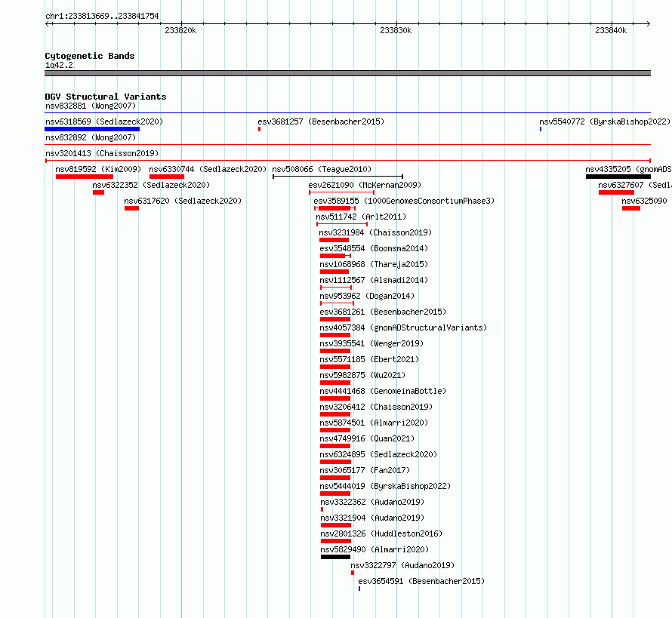The height and width of the screenshot is (618, 672).
Task: Click nsv3201413 (Chaisson2019) label
Action: pos(102,153)
